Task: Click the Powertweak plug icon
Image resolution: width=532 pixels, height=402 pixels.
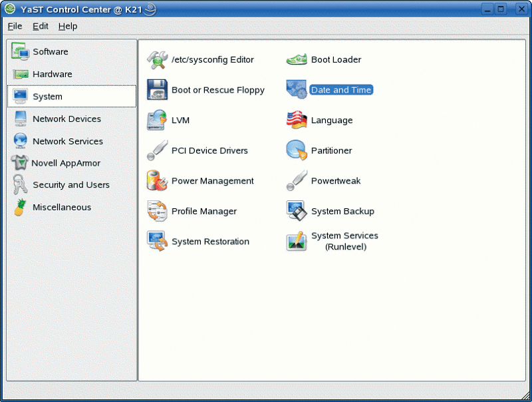Action: (x=297, y=180)
